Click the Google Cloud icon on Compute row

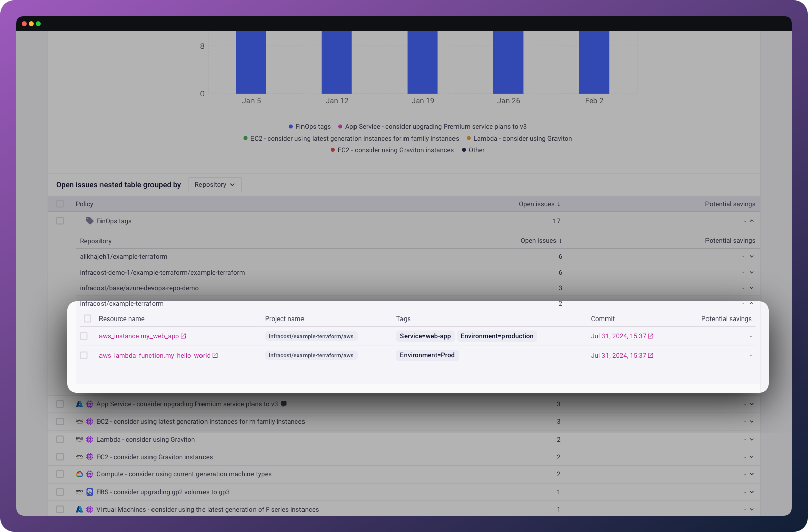tap(79, 474)
